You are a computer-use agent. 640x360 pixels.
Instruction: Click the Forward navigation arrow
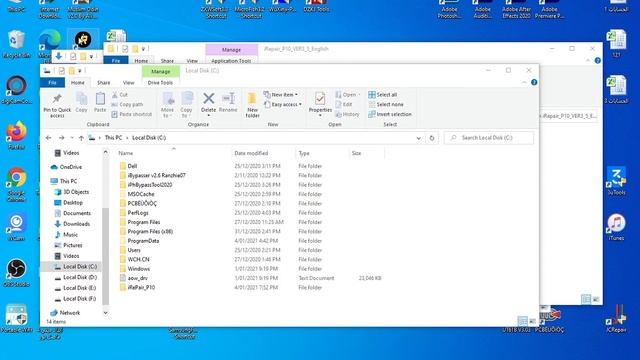[x=62, y=138]
